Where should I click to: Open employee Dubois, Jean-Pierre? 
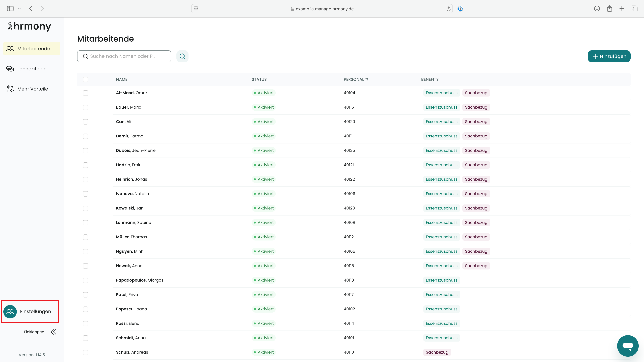[x=136, y=150]
